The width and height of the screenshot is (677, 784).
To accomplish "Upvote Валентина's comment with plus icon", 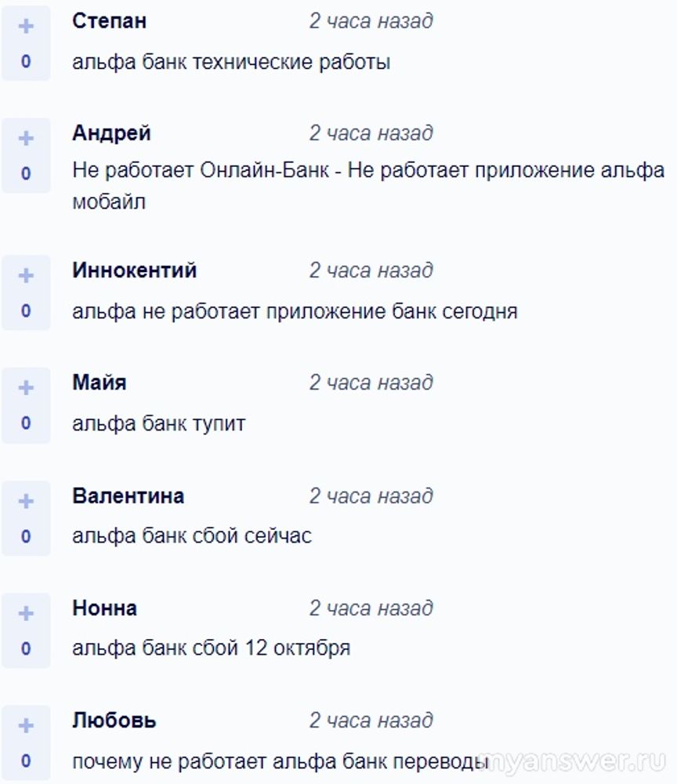I will coord(26,501).
